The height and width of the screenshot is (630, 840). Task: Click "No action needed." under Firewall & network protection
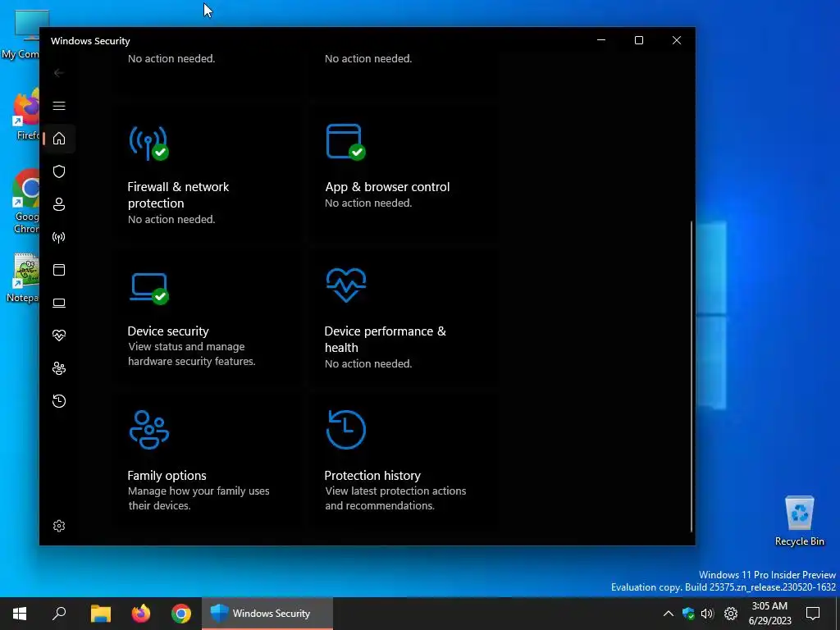pos(171,219)
